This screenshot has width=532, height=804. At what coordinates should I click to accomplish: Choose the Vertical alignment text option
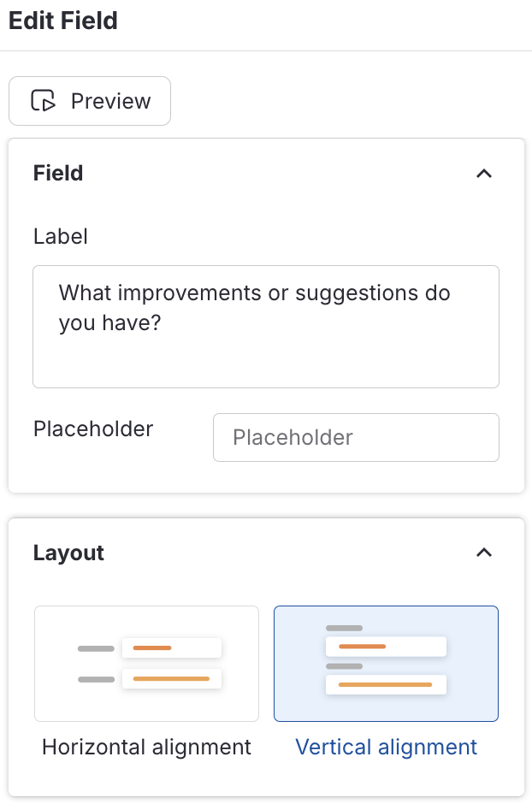(x=386, y=747)
